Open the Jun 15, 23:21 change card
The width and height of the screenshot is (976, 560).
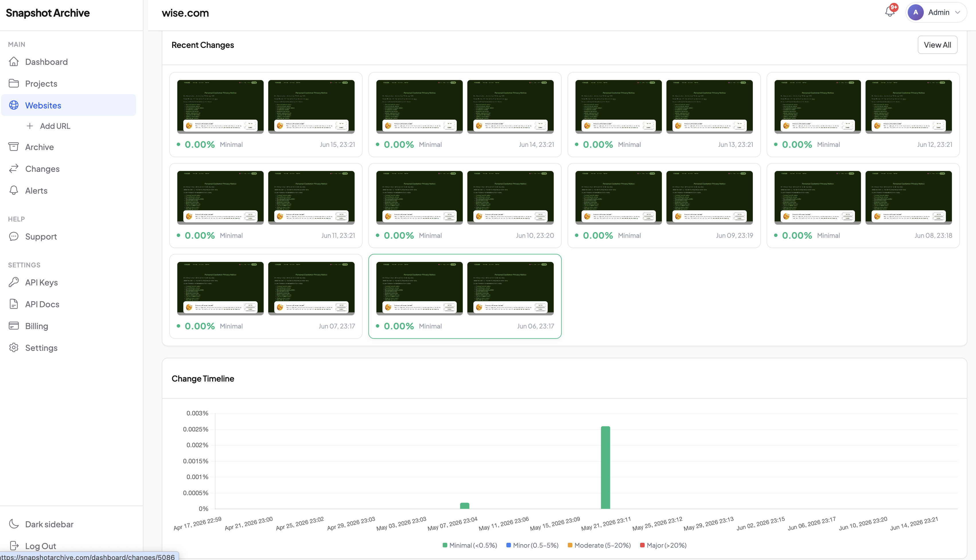tap(266, 114)
